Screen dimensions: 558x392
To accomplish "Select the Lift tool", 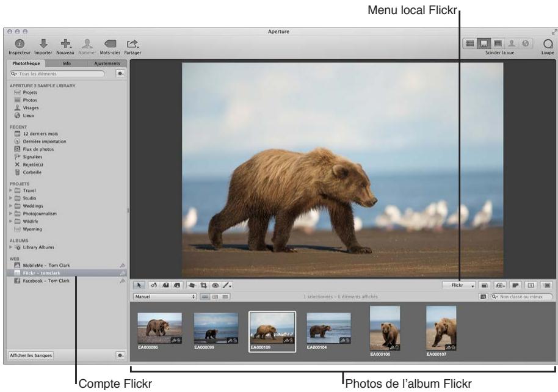I will coord(165,286).
